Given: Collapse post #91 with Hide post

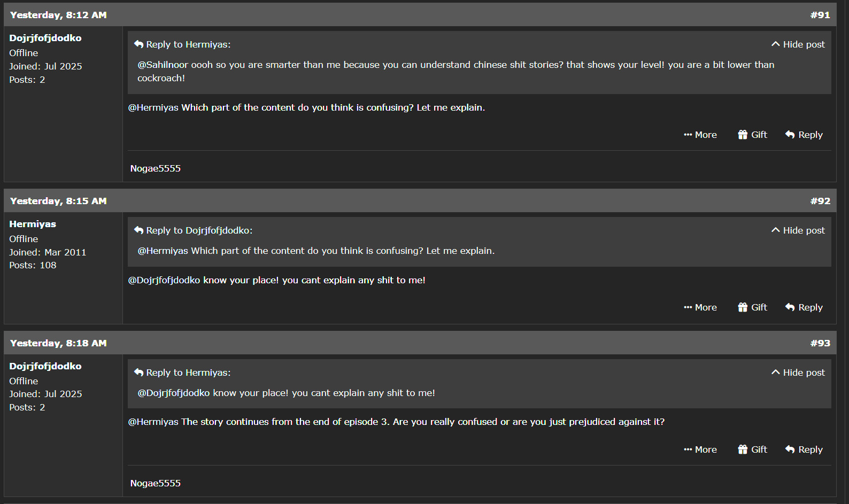Looking at the screenshot, I should [x=798, y=44].
